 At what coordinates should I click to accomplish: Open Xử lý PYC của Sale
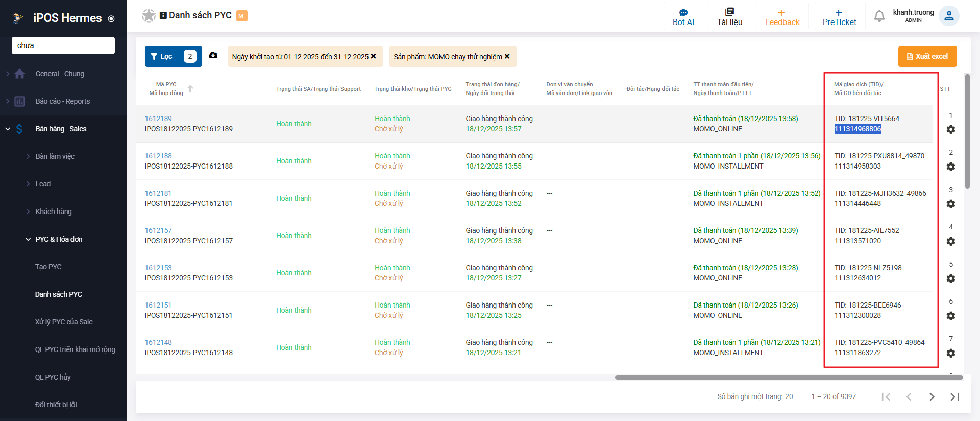click(63, 322)
